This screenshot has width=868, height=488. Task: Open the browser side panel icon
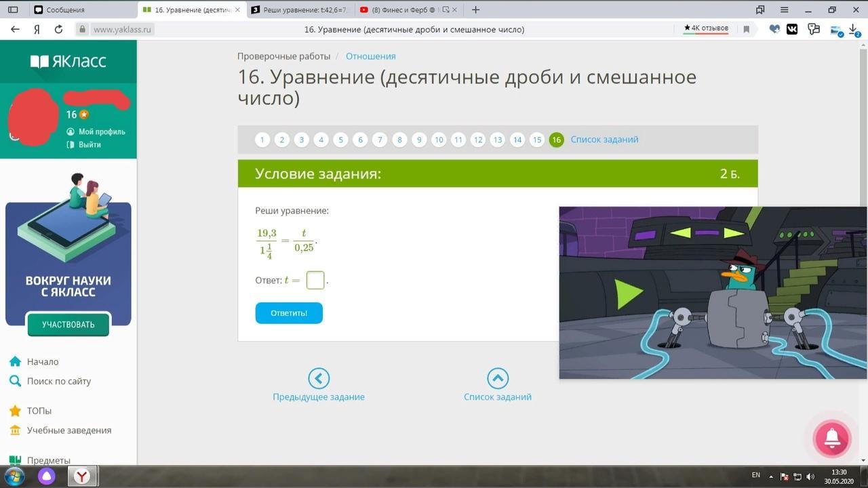[x=13, y=10]
